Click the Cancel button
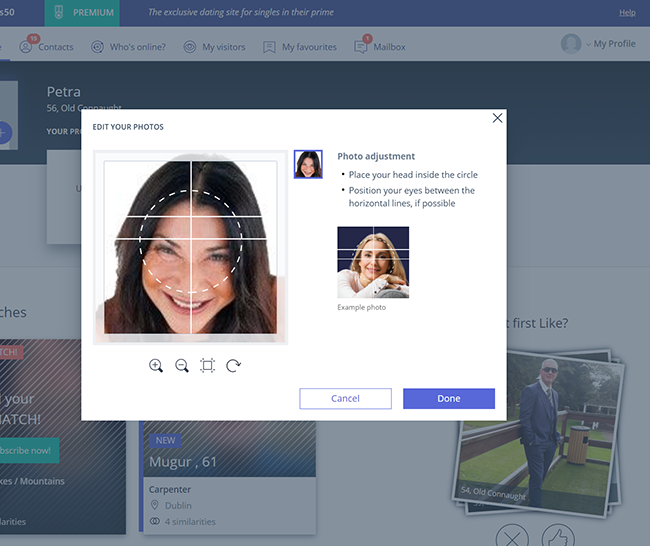650x546 pixels. coord(345,398)
